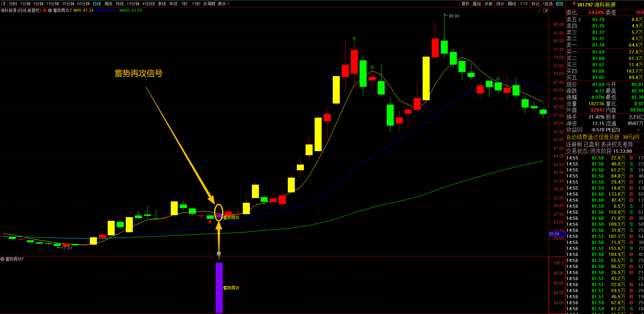Click the 复权 button

pyautogui.click(x=466, y=4)
